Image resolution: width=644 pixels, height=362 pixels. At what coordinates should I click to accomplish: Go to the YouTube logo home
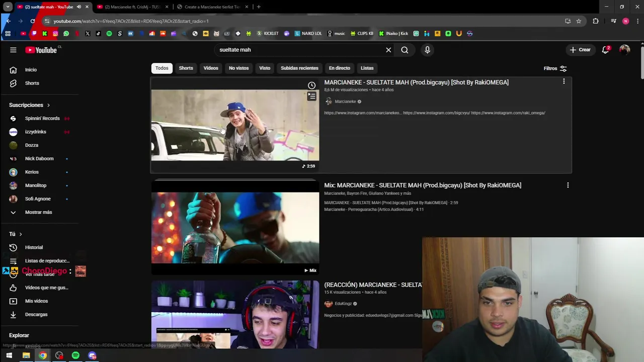41,50
